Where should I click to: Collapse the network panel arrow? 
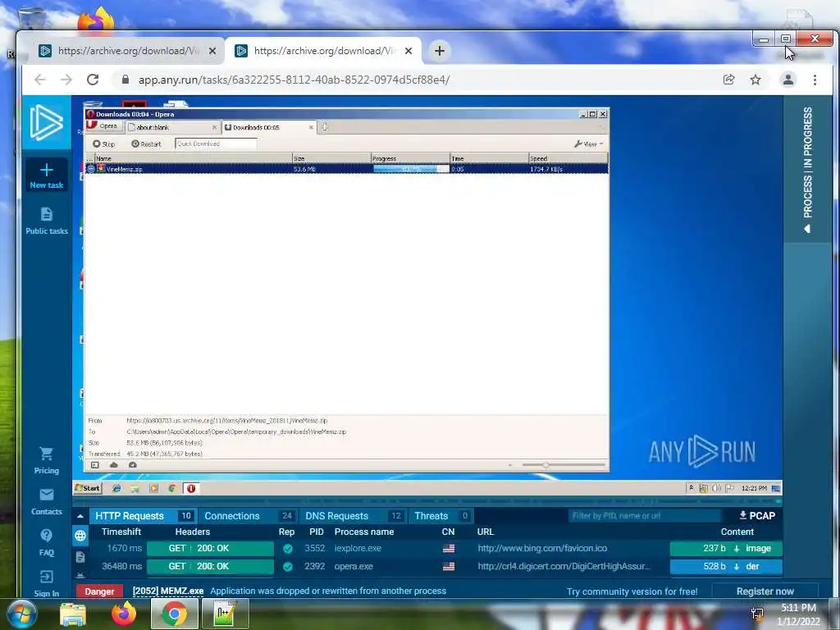pos(80,516)
